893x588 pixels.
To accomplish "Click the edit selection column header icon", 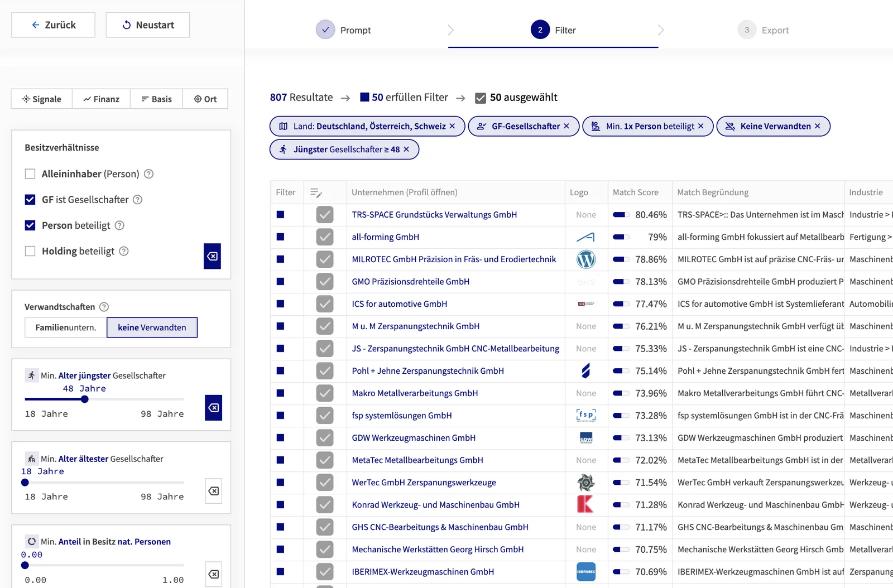I will (316, 192).
